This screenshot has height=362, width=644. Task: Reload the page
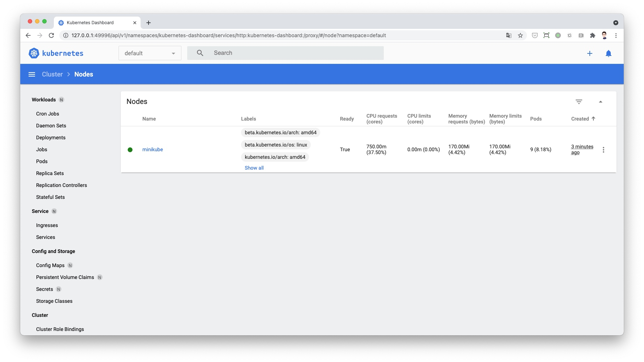[51, 35]
